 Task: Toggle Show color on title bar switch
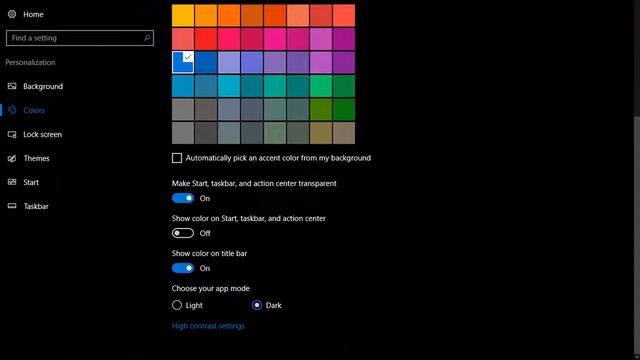pyautogui.click(x=183, y=268)
